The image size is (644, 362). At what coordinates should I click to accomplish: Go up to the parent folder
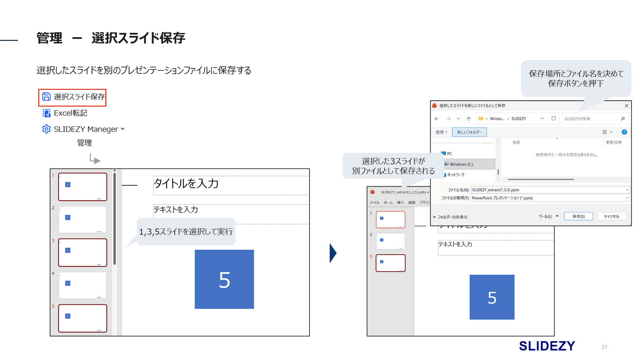click(469, 118)
